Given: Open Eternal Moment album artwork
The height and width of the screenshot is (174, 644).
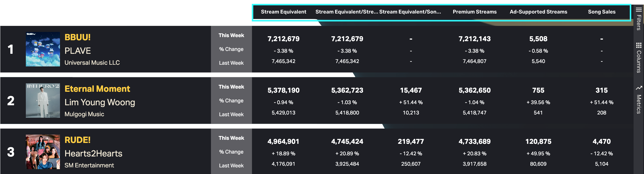Looking at the screenshot, I should 43,101.
